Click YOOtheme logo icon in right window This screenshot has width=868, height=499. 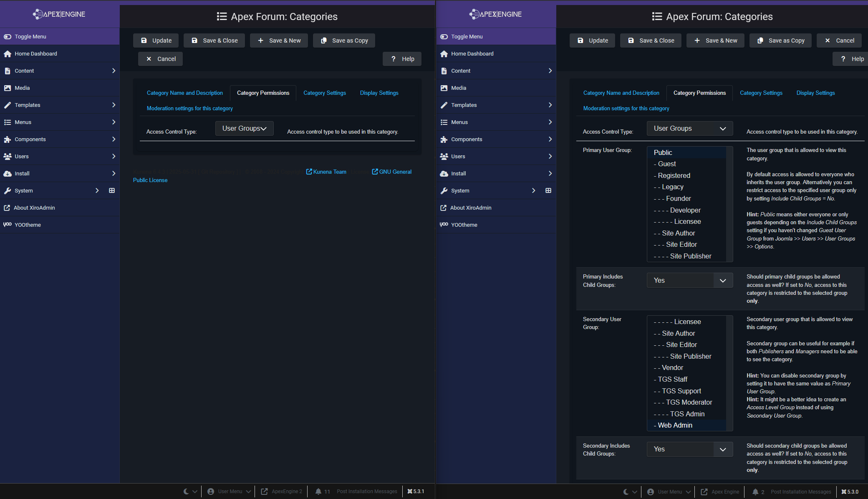click(444, 225)
